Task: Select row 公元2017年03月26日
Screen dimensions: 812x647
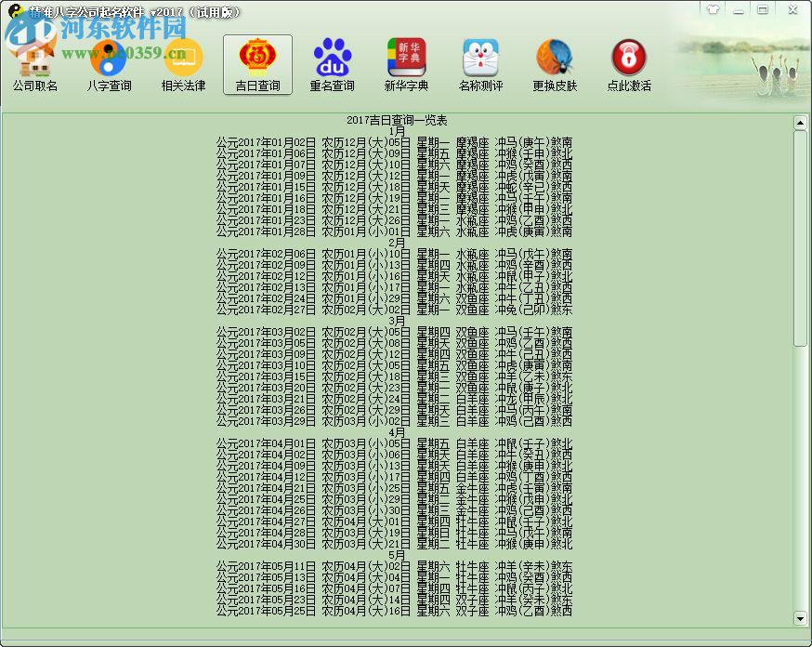Action: click(x=395, y=410)
